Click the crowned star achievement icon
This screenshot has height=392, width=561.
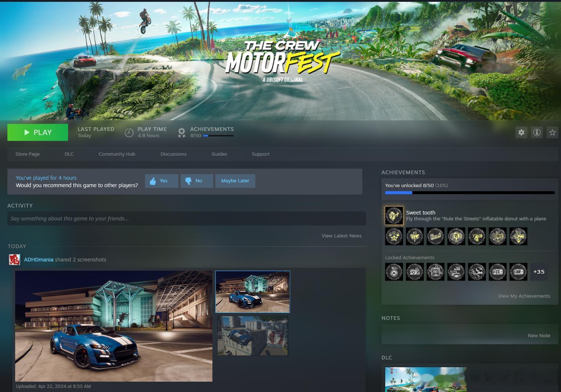(x=394, y=236)
